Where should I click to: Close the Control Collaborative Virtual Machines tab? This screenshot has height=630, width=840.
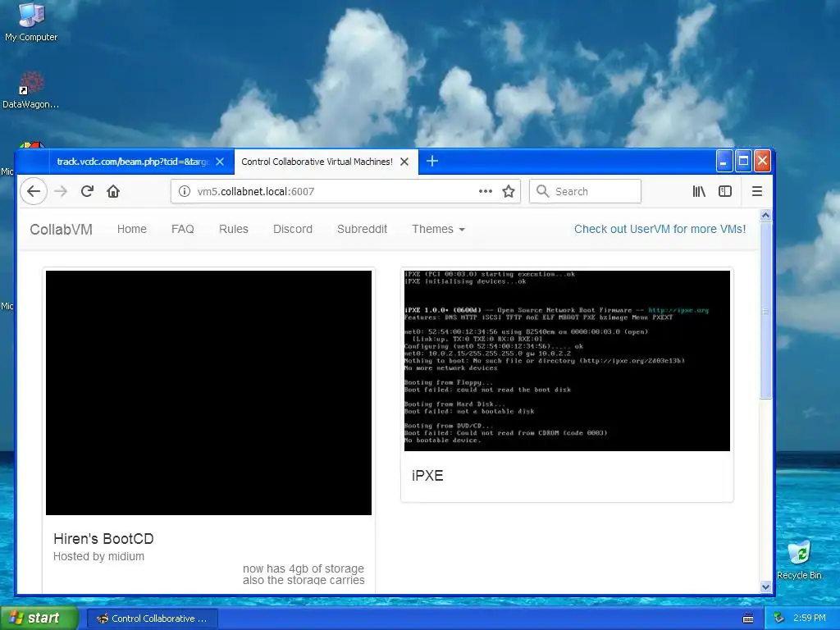tap(404, 162)
